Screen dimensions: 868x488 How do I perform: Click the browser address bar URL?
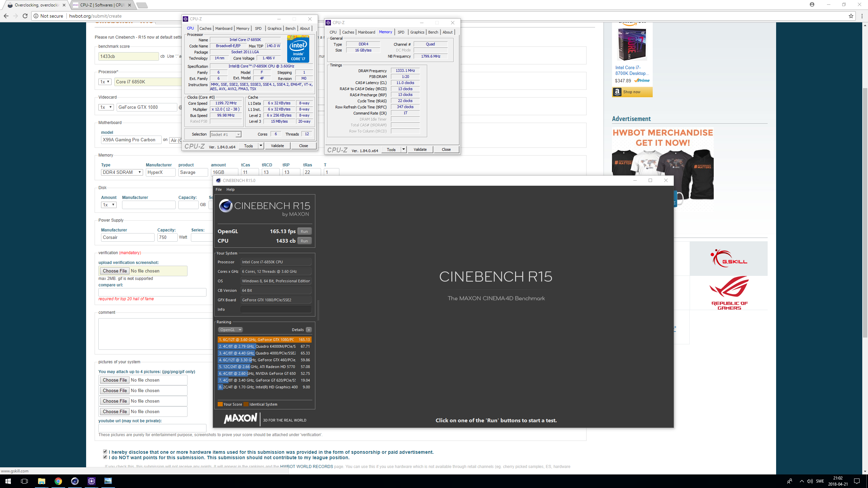click(x=95, y=16)
